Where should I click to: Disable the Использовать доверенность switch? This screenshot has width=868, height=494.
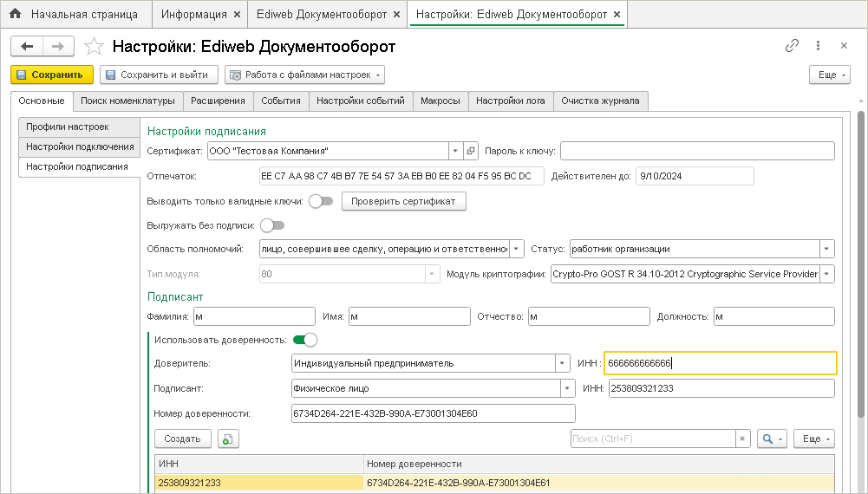coord(305,339)
